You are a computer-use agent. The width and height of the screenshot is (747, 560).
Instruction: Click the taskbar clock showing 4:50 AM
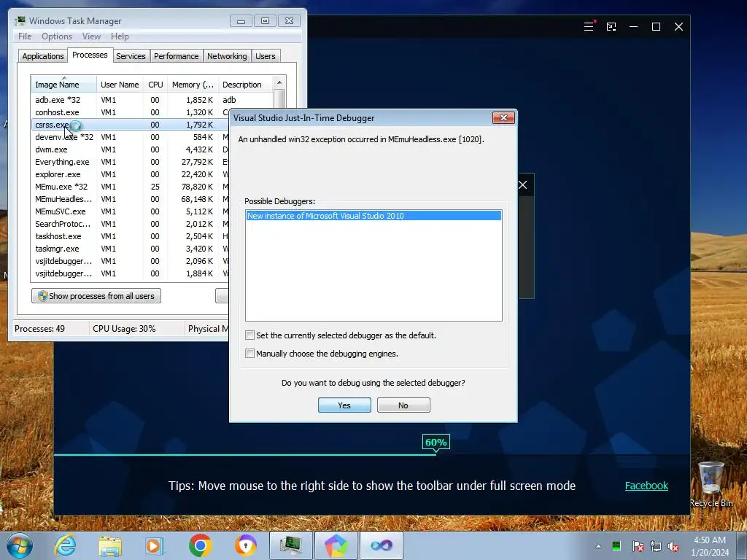coord(710,545)
